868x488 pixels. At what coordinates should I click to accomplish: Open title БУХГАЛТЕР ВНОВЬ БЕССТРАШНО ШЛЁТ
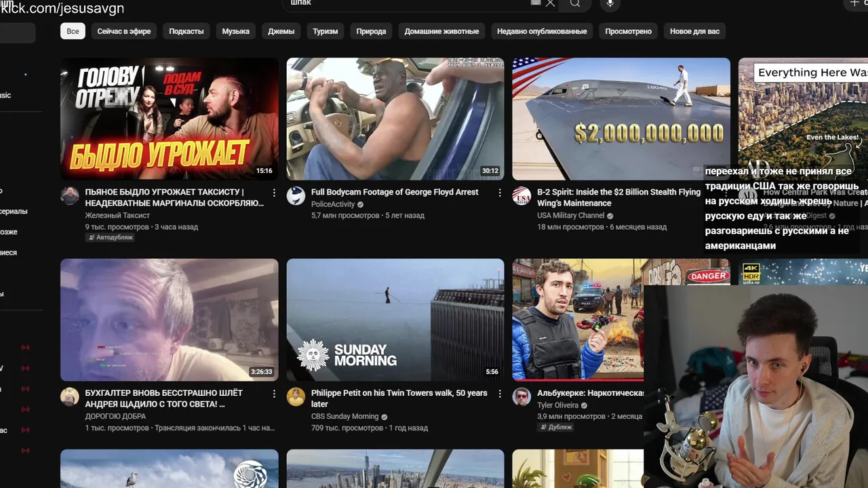(x=163, y=398)
